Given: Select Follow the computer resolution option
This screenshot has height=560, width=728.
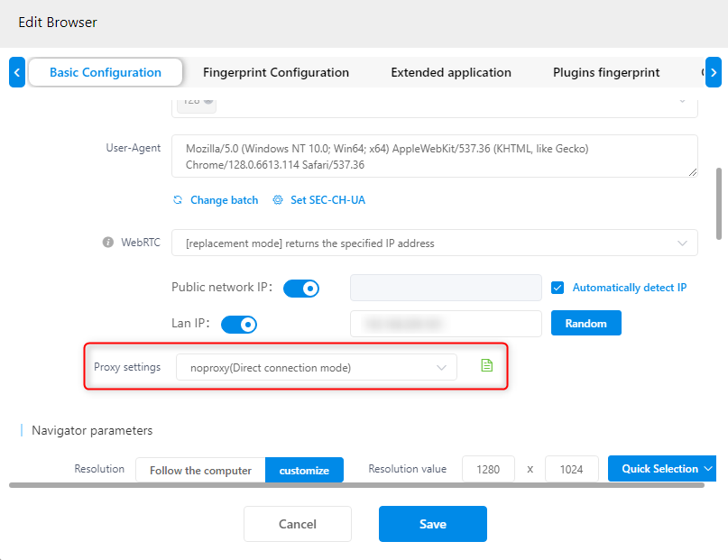Looking at the screenshot, I should click(200, 470).
